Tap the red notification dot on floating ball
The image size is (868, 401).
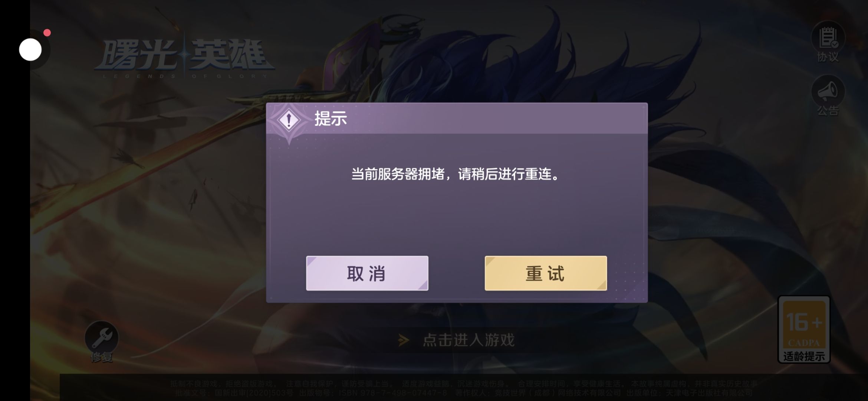tap(47, 33)
